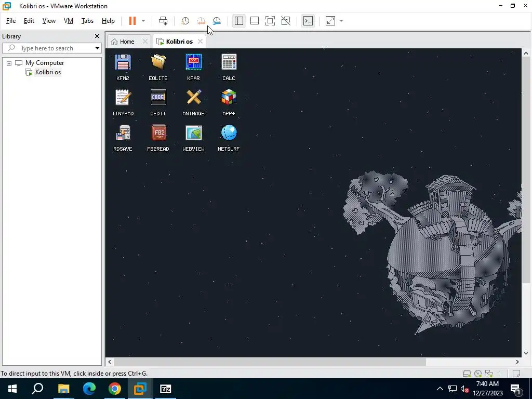This screenshot has height=399, width=532.
Task: Open the notification center icon
Action: [516, 389]
